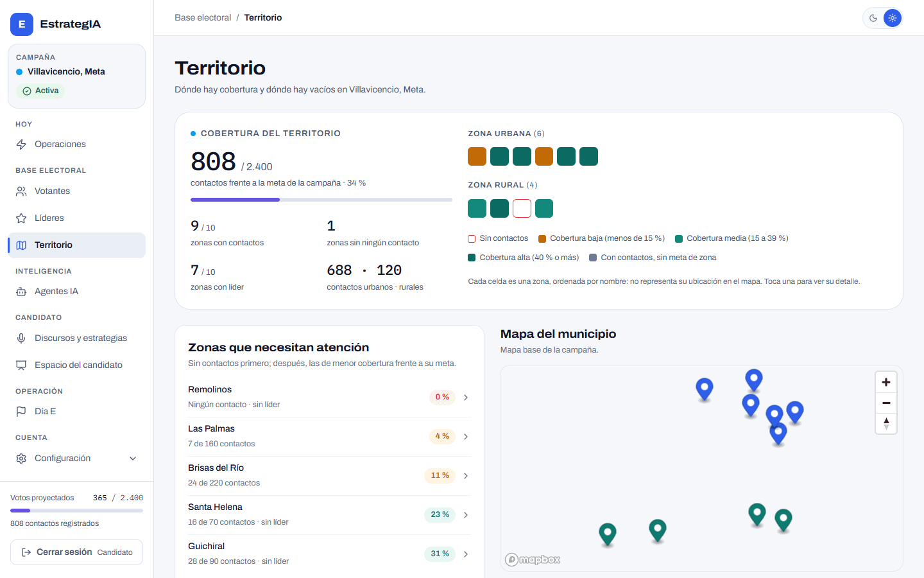Open Brisas del Río detail chevron
The width and height of the screenshot is (924, 578).
(466, 476)
